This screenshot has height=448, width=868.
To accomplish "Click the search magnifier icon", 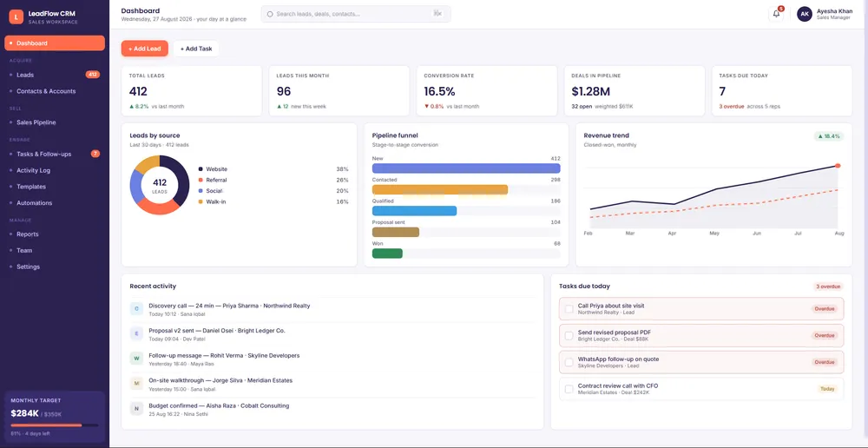I will (x=270, y=14).
